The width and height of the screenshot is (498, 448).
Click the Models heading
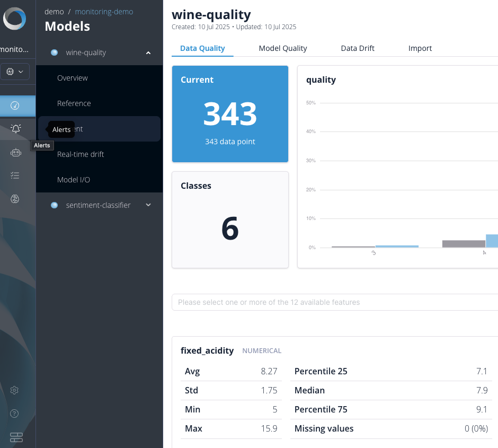point(67,27)
